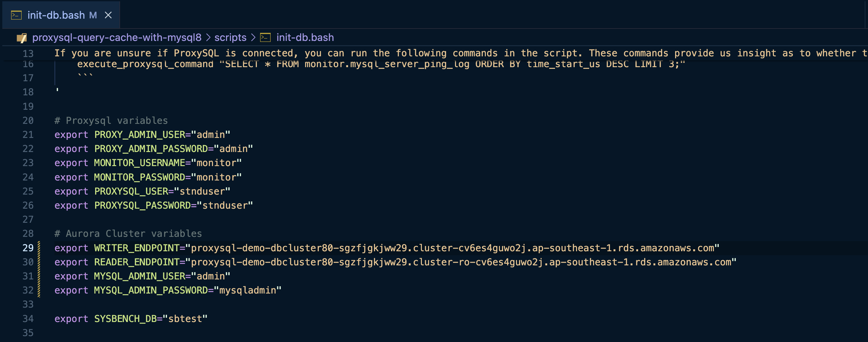
Task: Expand the chevron after scripts breadcrumb
Action: click(253, 37)
